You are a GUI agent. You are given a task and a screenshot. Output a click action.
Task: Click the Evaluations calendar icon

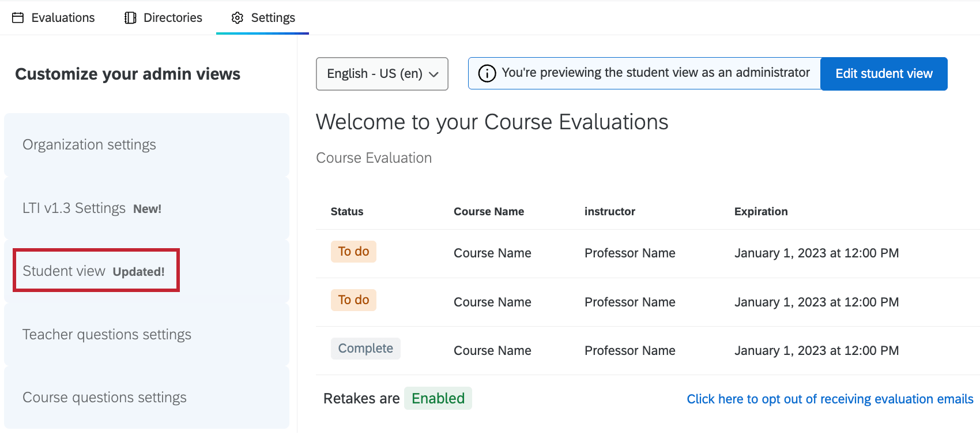pos(18,18)
